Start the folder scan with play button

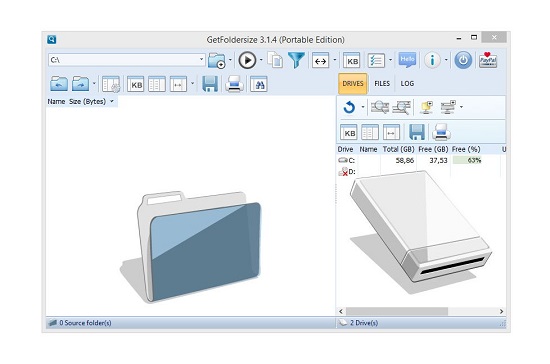[x=247, y=60]
